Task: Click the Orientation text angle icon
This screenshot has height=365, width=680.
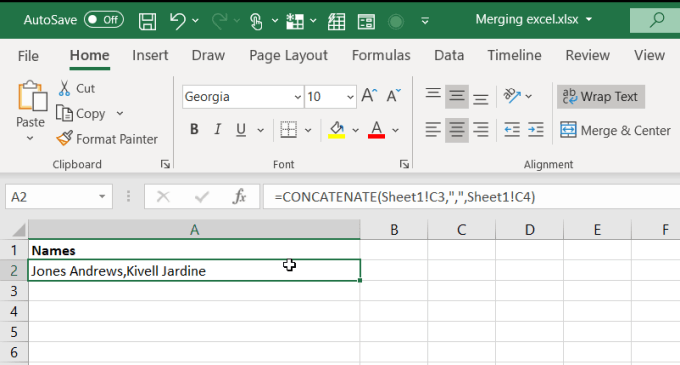Action: 512,96
